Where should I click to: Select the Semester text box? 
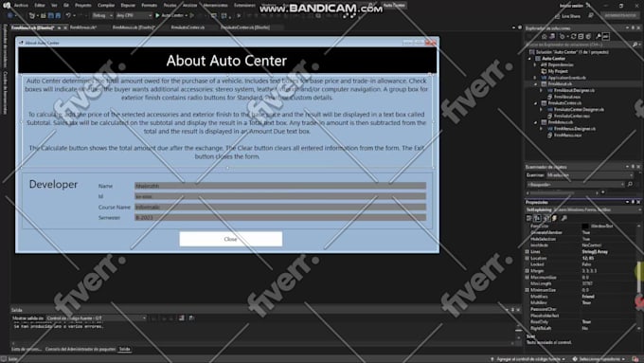[280, 217]
